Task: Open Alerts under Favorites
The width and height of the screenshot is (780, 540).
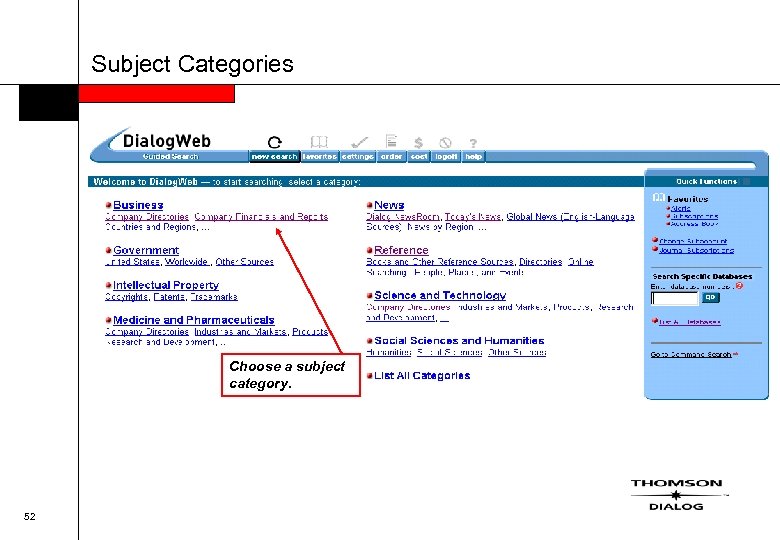Action: tap(681, 208)
